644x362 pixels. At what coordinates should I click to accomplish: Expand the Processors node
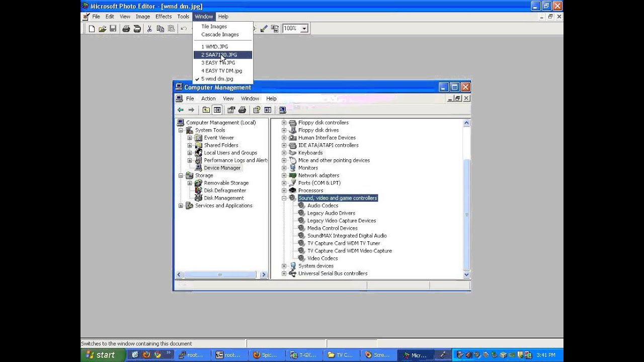[284, 191]
